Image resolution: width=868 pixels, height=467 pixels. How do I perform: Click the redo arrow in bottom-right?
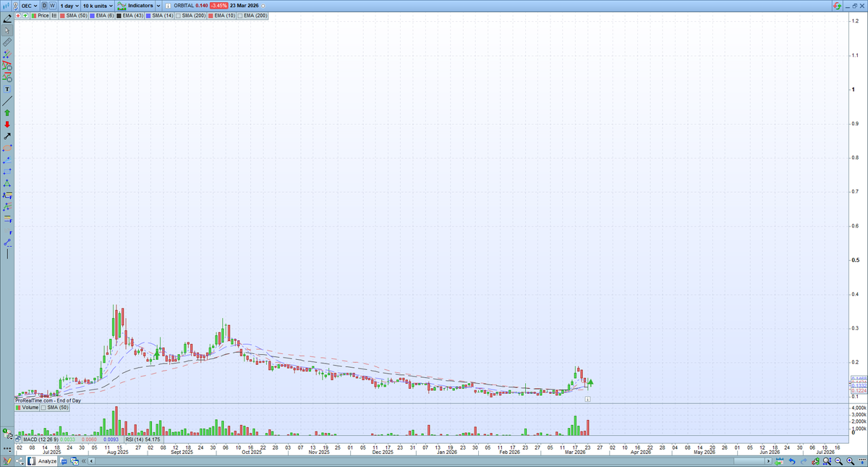[x=804, y=460]
